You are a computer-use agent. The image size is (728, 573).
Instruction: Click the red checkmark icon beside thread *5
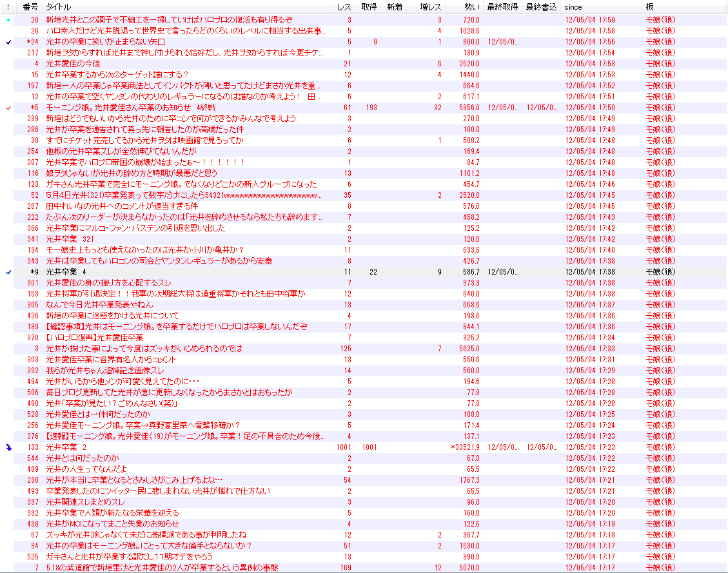(8, 108)
